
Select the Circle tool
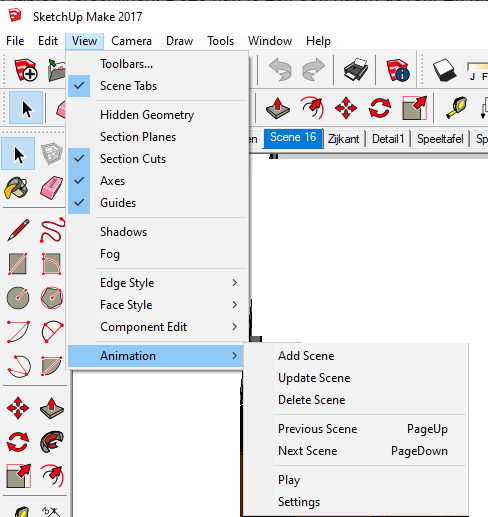pyautogui.click(x=18, y=298)
